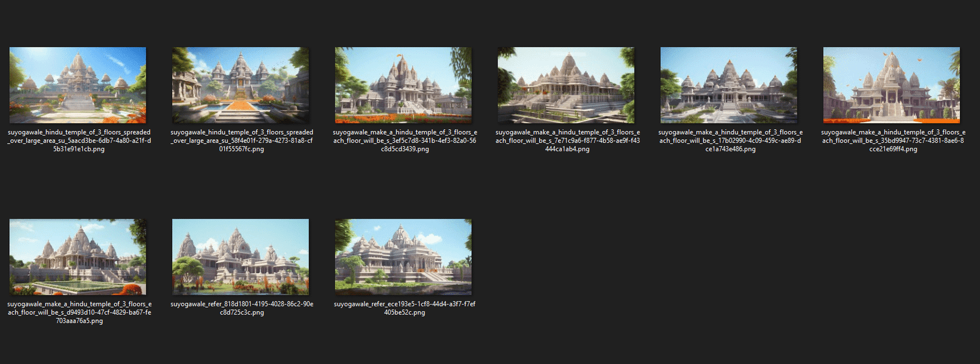Click filename containing 35bd9947-73c7-4381
Image resolution: width=980 pixels, height=364 pixels.
[893, 141]
